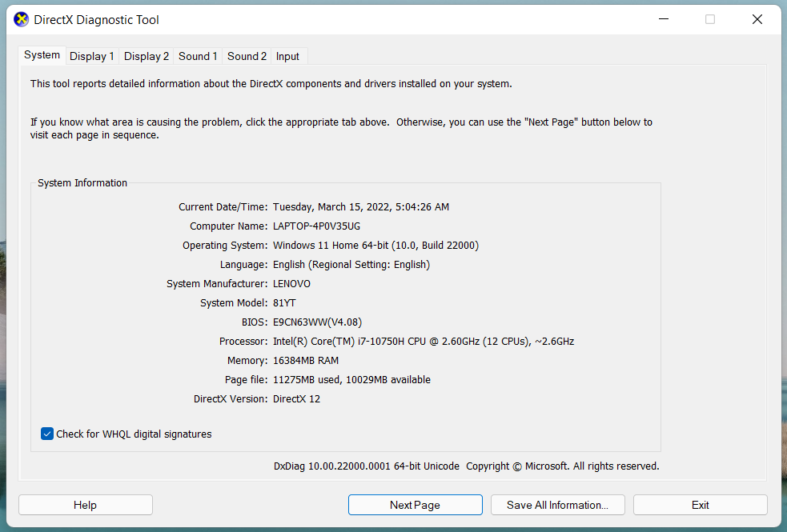The image size is (787, 532).
Task: Click the Intel Core i7-10750H processor text
Action: (x=423, y=342)
